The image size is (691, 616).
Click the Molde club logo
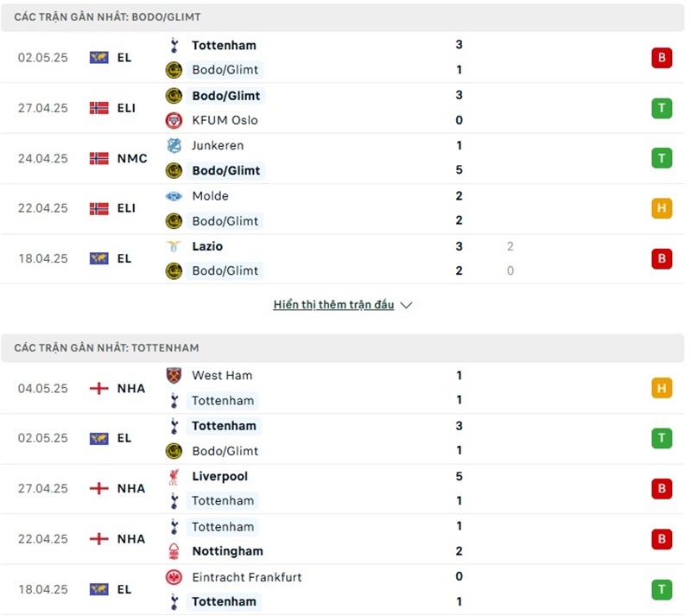click(x=174, y=196)
